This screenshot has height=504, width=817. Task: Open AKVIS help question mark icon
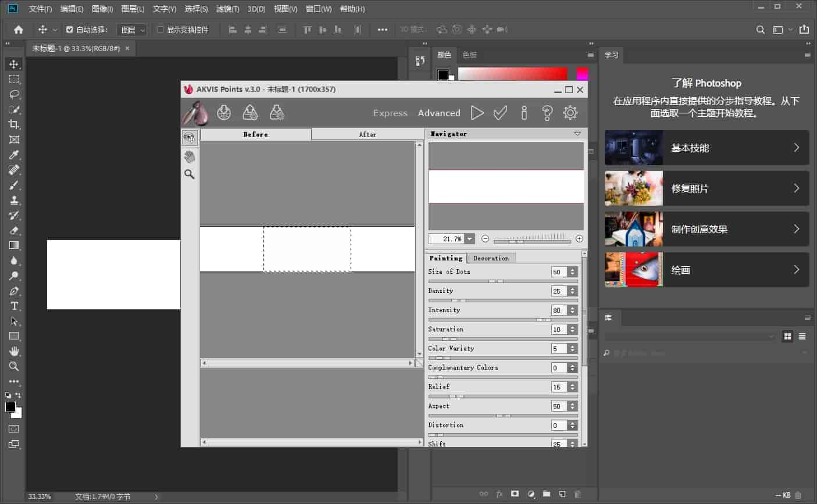[547, 113]
